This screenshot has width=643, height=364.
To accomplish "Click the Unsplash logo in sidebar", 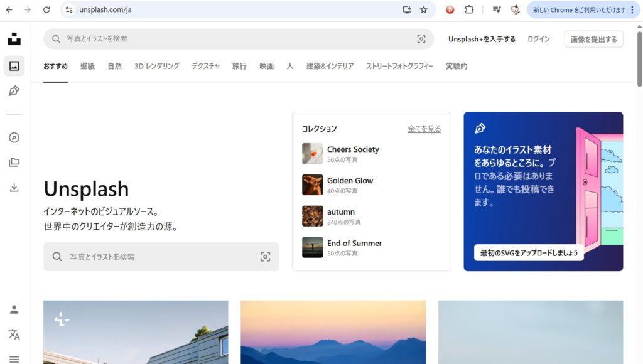I will [x=14, y=39].
